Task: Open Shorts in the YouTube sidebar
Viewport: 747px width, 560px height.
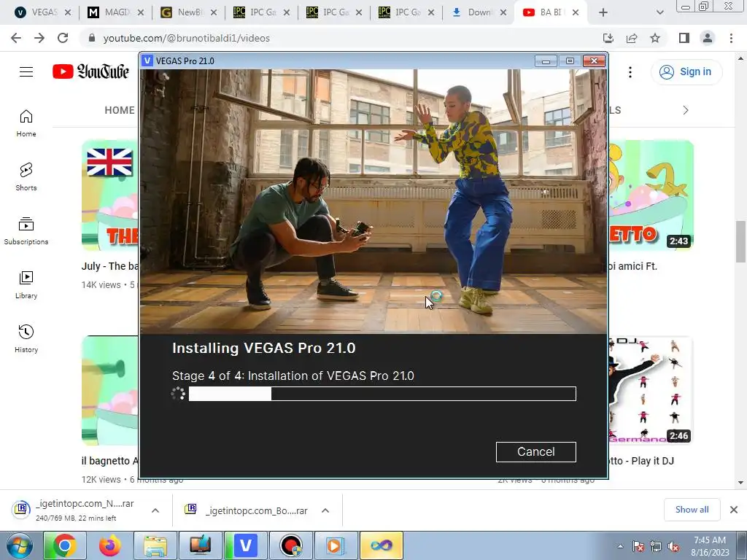Action: [26, 177]
